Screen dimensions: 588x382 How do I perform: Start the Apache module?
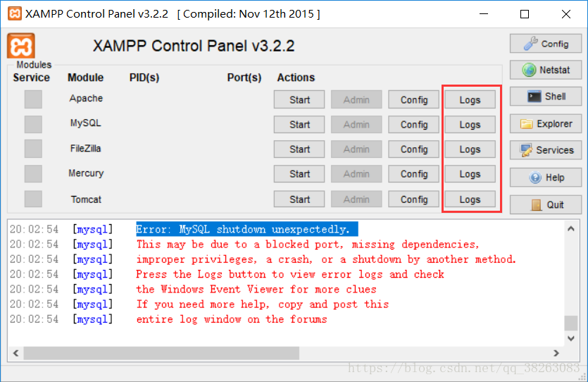pyautogui.click(x=299, y=99)
